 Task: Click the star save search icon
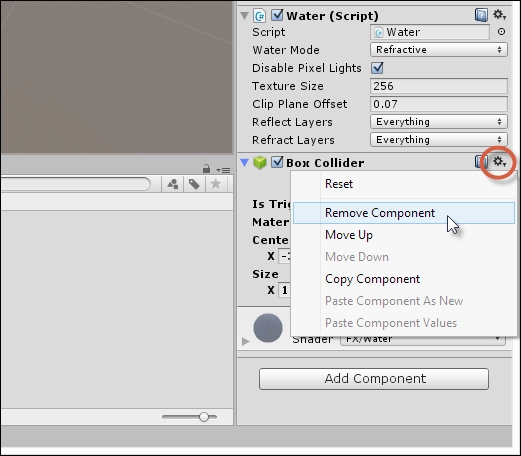[216, 184]
